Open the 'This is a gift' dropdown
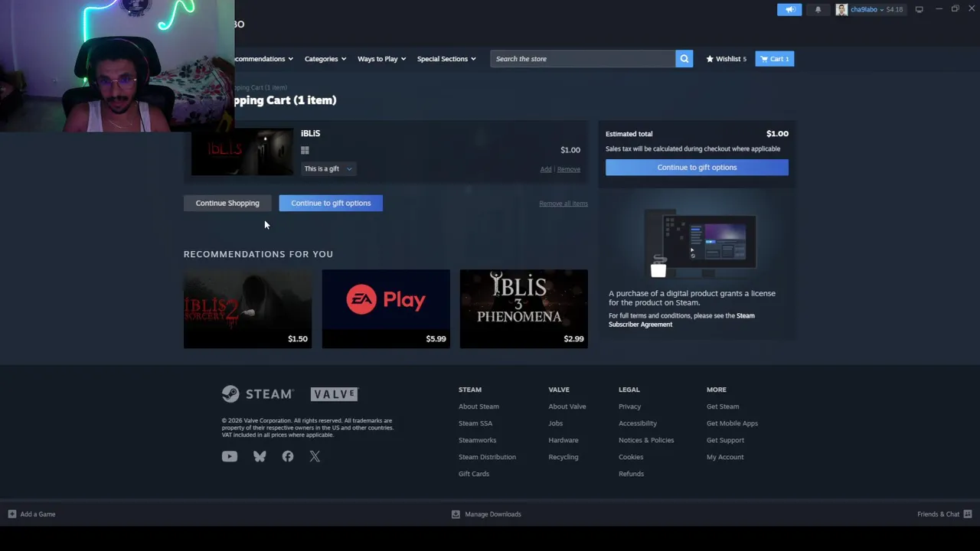Image resolution: width=980 pixels, height=551 pixels. tap(328, 169)
